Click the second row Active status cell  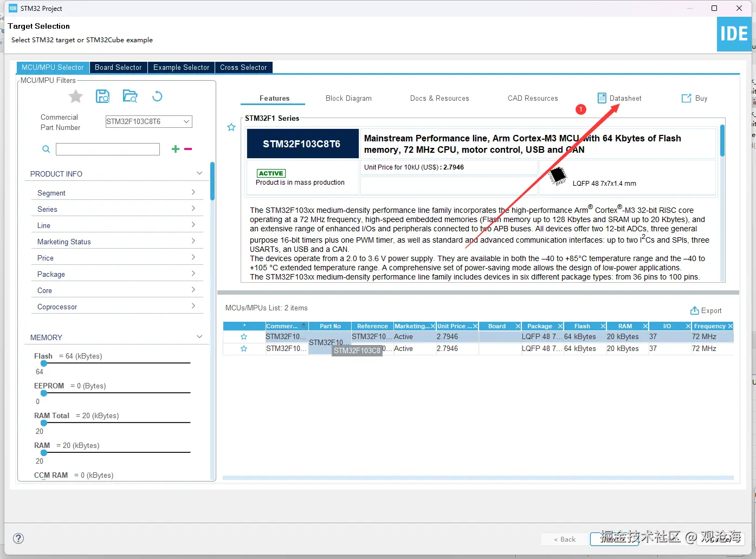tap(415, 348)
